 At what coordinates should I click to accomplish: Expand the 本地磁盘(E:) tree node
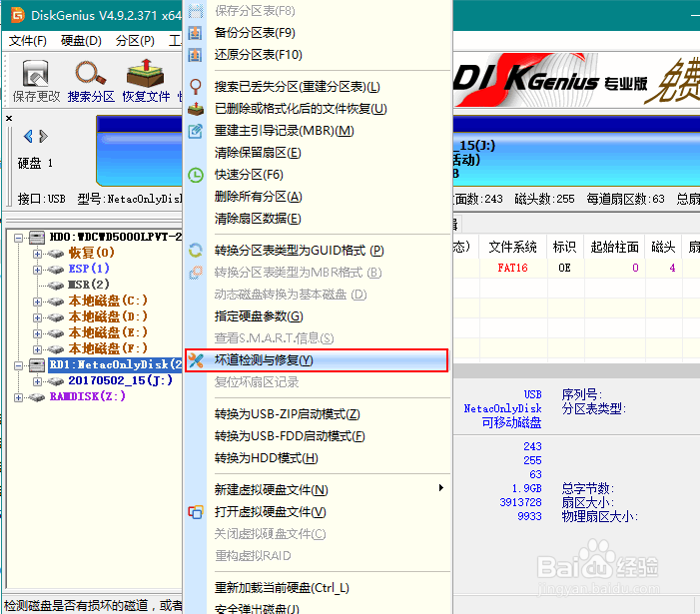pos(38,333)
